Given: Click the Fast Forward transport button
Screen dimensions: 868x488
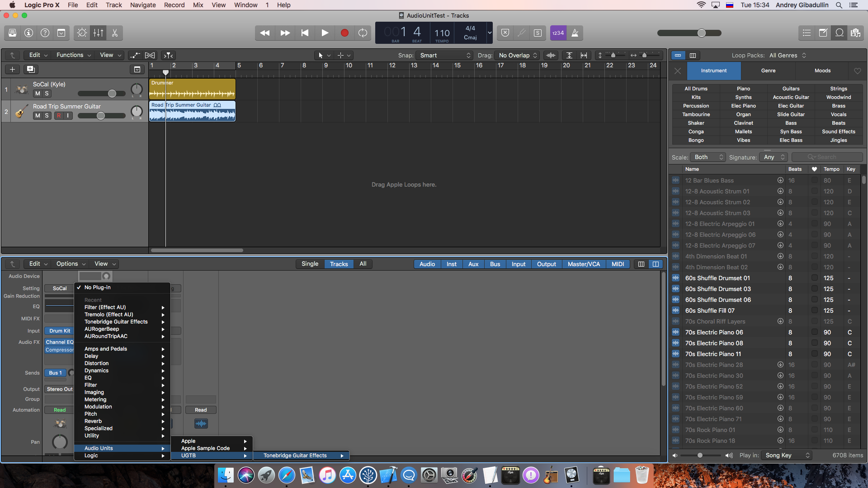Looking at the screenshot, I should tap(285, 33).
